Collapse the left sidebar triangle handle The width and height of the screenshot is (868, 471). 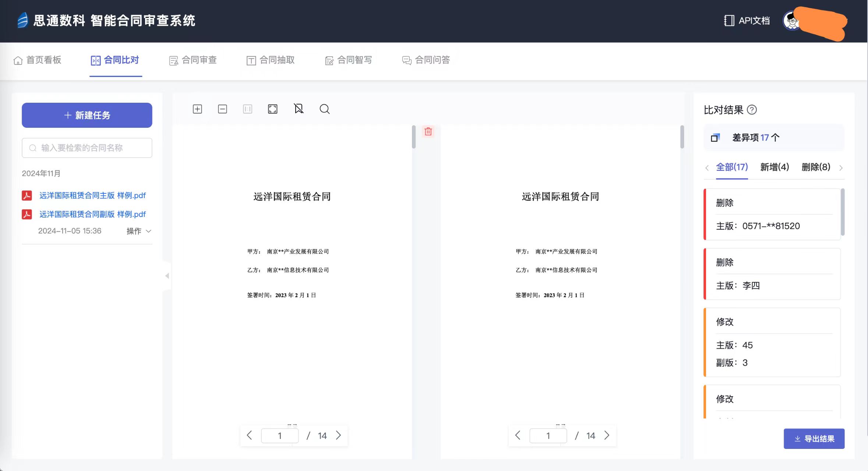pos(167,276)
